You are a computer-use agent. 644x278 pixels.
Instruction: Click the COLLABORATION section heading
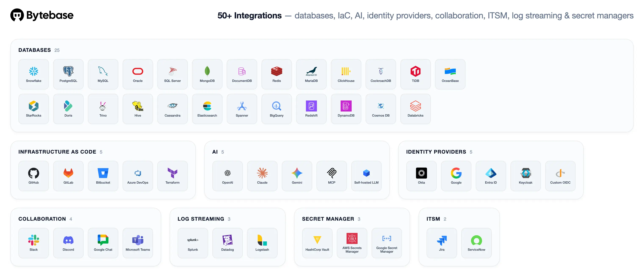coord(42,219)
